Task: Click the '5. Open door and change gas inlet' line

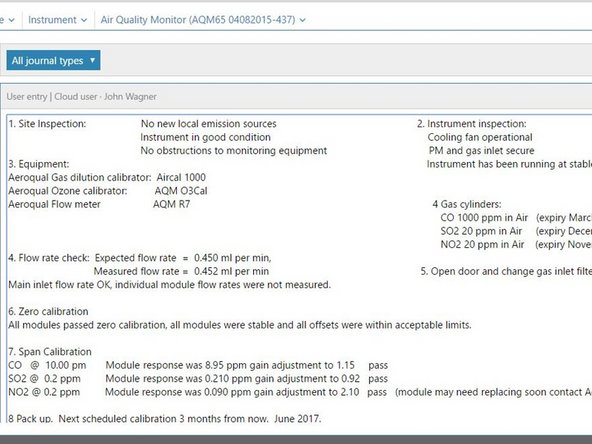Action: point(506,271)
